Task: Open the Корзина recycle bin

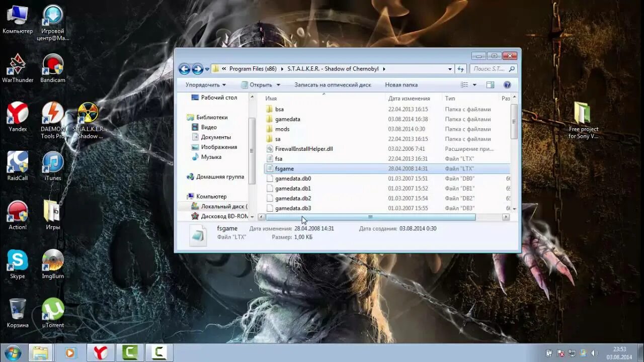Action: tap(18, 313)
